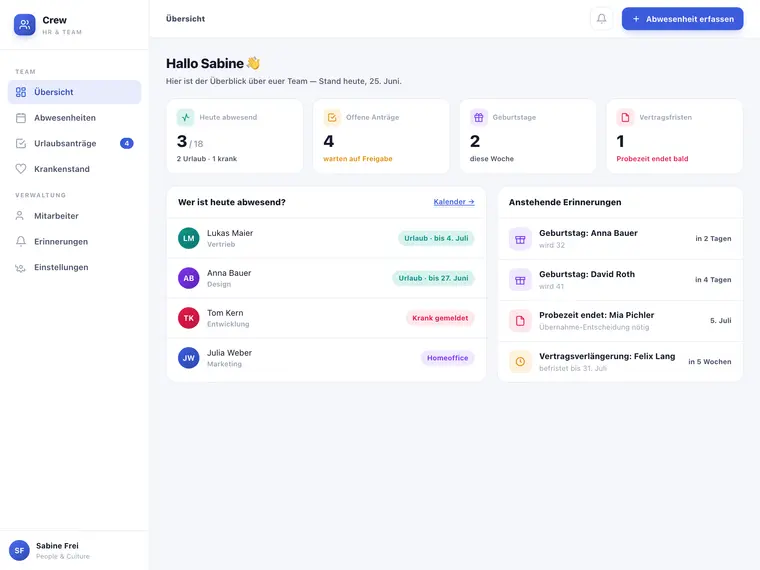Open Abwesenheiten in the sidebar
This screenshot has width=760, height=570.
pyautogui.click(x=75, y=118)
